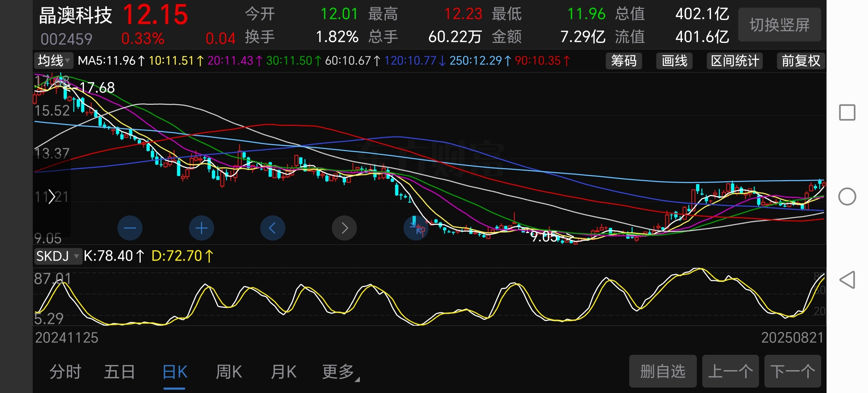Viewport: 868px width, 393px height.
Task: Tap the 画线 drawing button
Action: 674,61
